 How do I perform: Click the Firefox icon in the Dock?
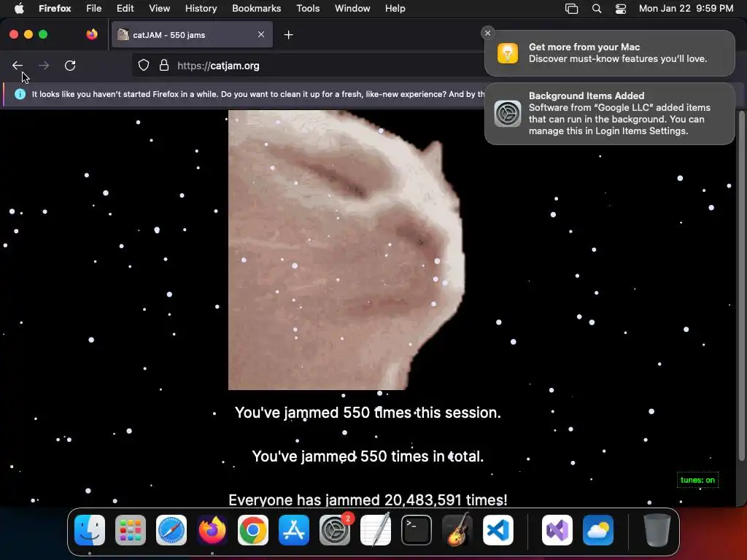[x=212, y=530]
